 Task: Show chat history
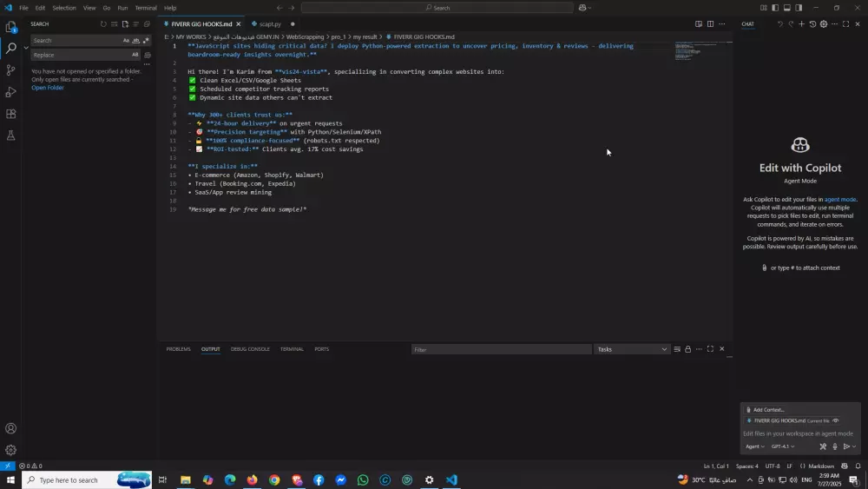[x=812, y=24]
